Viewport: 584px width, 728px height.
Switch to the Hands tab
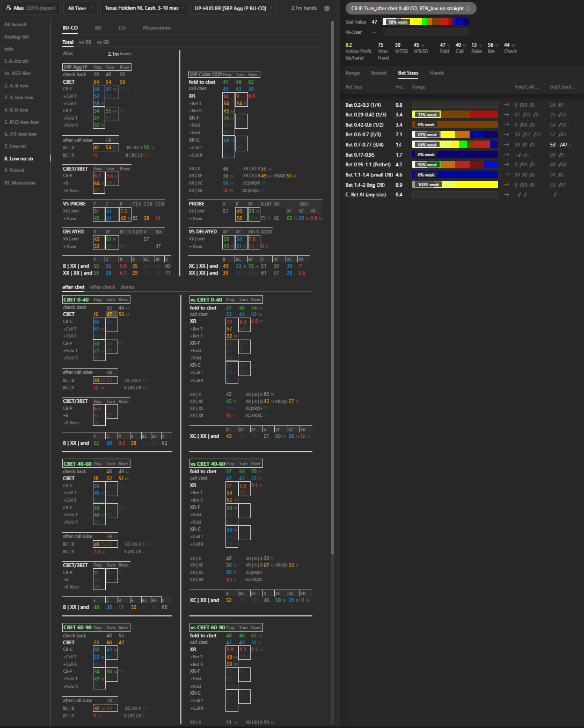437,73
